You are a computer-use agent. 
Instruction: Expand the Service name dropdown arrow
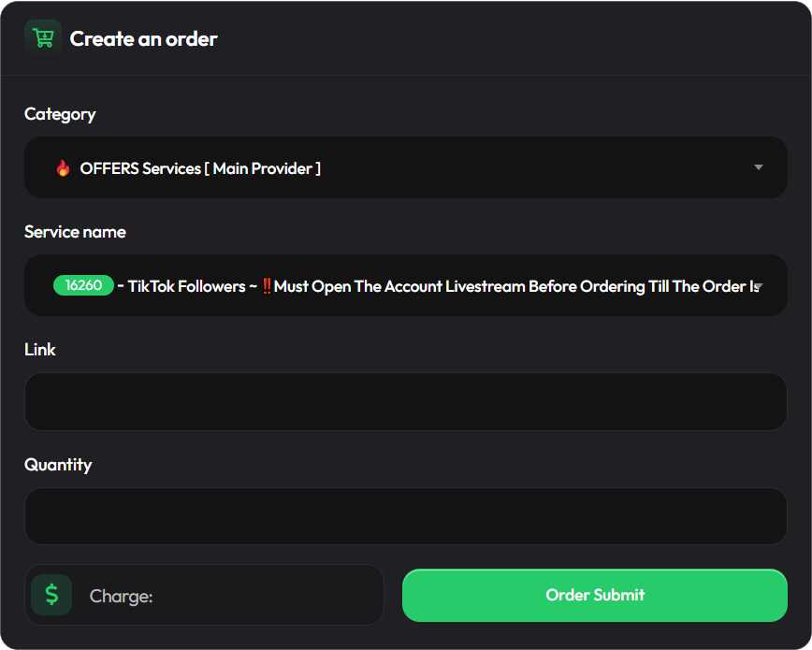759,286
